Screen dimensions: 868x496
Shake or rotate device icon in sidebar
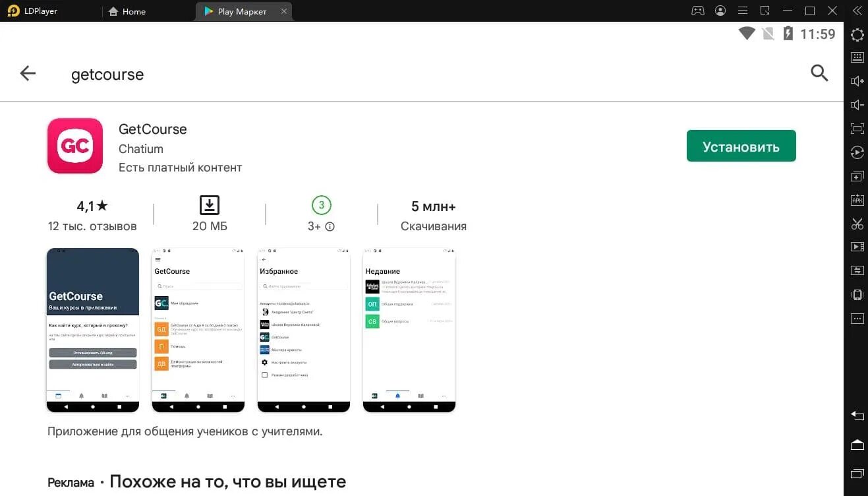(x=857, y=294)
